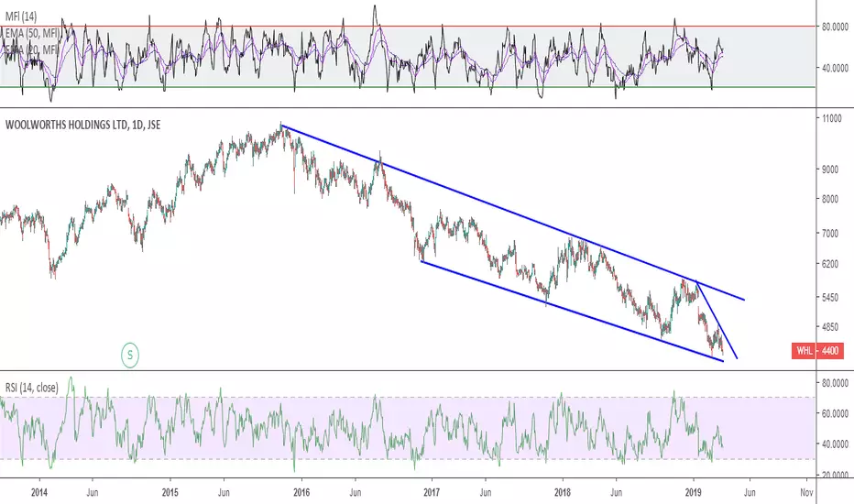Select the green oversold line in MFI pane

click(x=409, y=87)
